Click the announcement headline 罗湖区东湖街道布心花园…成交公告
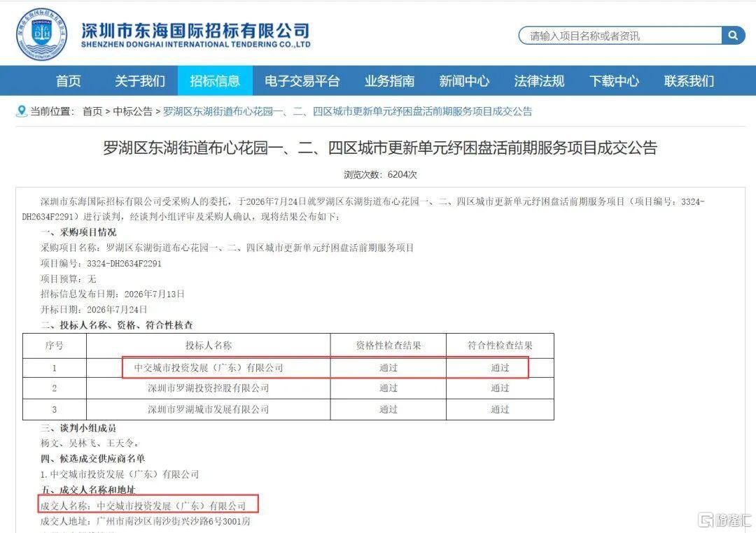Image resolution: width=756 pixels, height=533 pixels. [x=380, y=148]
